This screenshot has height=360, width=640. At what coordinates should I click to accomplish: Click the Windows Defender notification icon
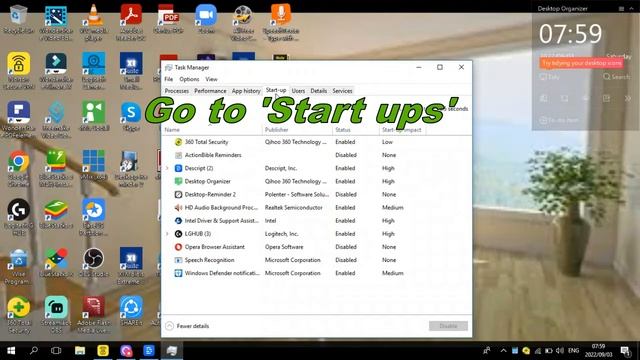(178, 273)
